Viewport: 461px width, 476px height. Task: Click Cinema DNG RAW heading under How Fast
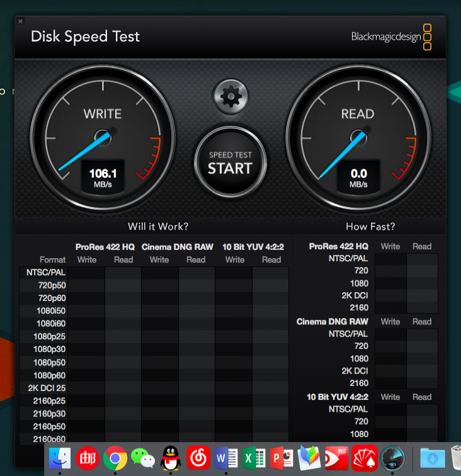333,322
